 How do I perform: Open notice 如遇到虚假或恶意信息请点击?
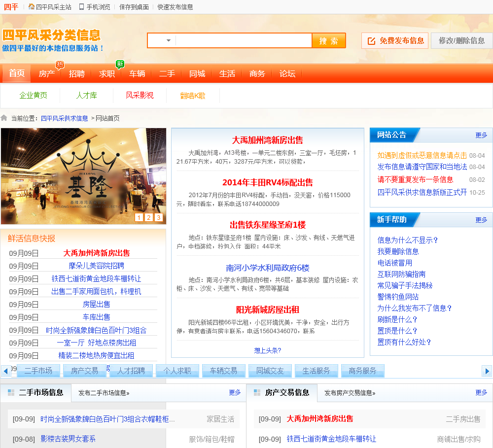click(x=422, y=155)
